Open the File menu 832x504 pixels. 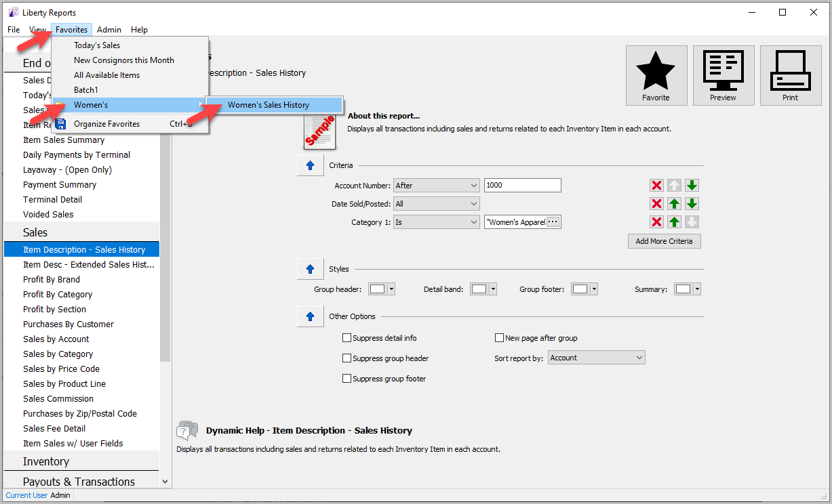(x=14, y=30)
